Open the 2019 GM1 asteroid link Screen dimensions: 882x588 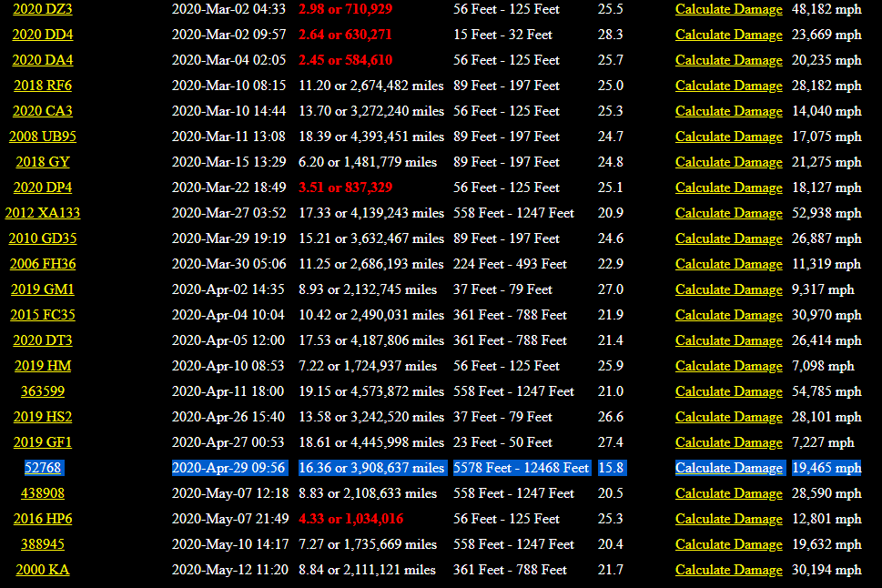pos(43,289)
